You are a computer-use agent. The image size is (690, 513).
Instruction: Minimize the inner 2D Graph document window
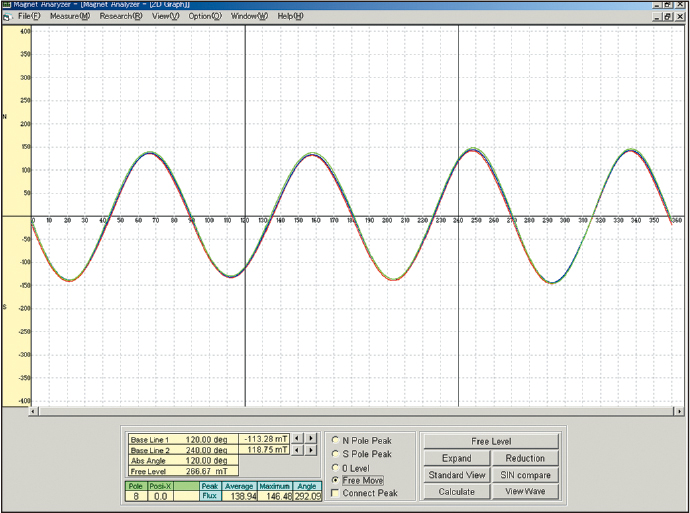tap(658, 17)
